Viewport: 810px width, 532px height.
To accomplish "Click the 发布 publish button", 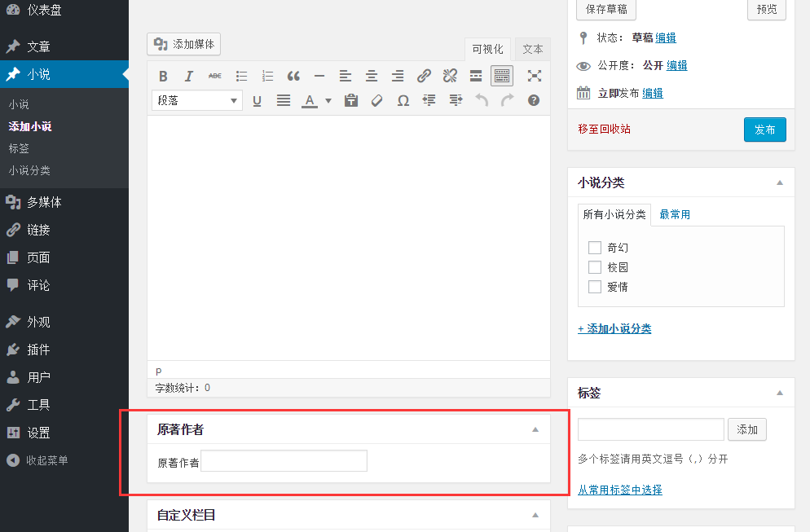I will pyautogui.click(x=764, y=129).
